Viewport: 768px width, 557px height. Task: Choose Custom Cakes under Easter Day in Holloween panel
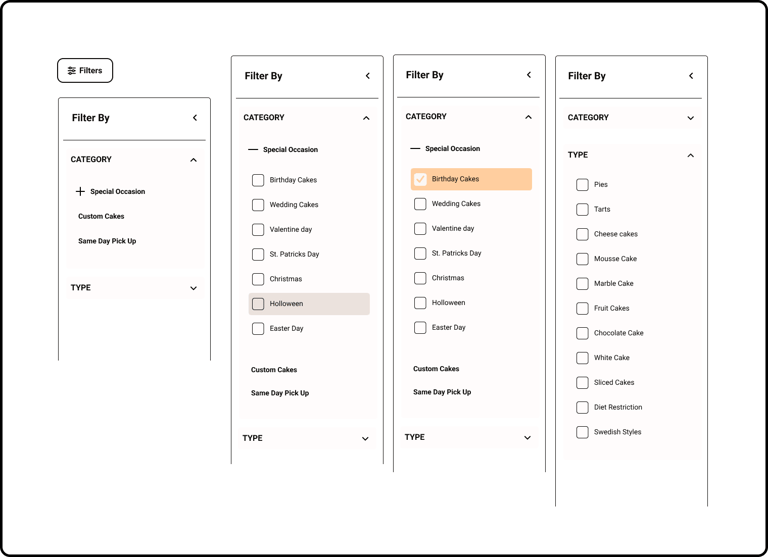point(274,370)
